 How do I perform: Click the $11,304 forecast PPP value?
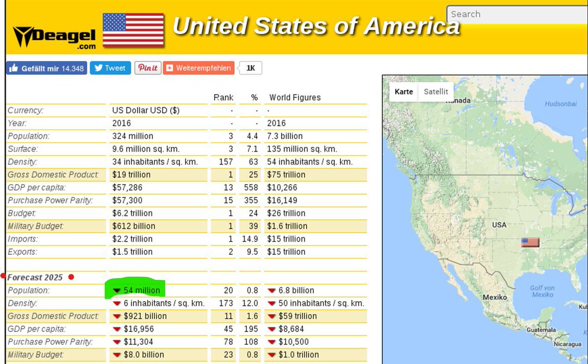tap(138, 341)
